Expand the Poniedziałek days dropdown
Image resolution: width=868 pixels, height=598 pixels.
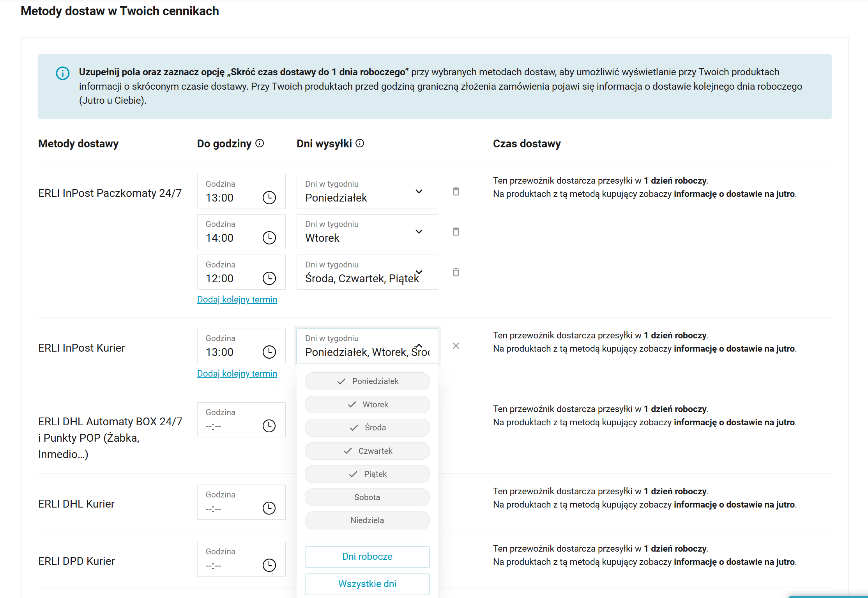point(419,191)
